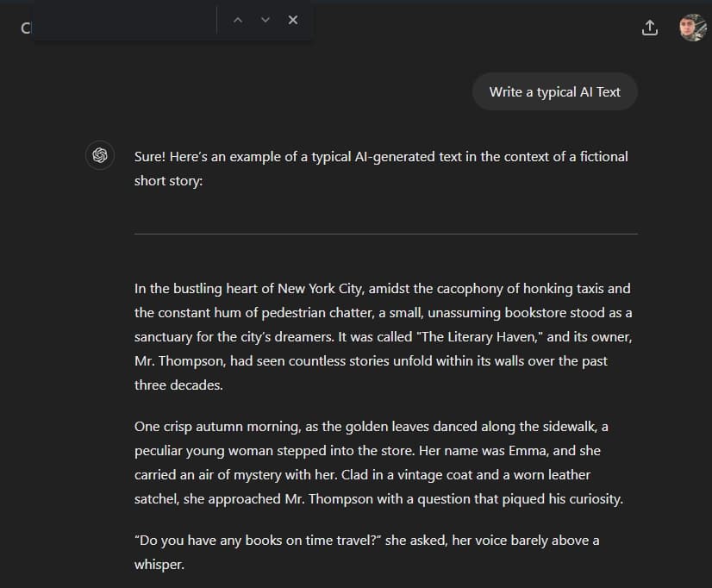Click the horizontal divider below the intro

point(385,232)
